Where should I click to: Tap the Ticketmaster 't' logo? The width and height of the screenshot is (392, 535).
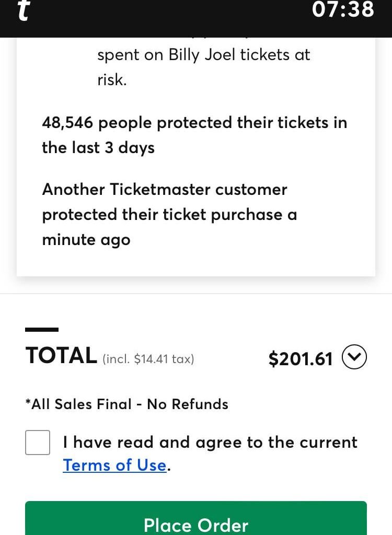[x=24, y=11]
